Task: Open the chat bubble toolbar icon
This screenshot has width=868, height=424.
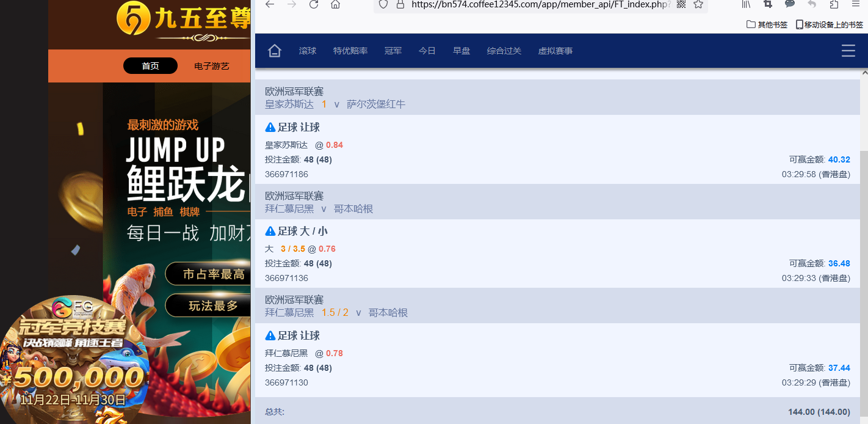Action: coord(790,4)
